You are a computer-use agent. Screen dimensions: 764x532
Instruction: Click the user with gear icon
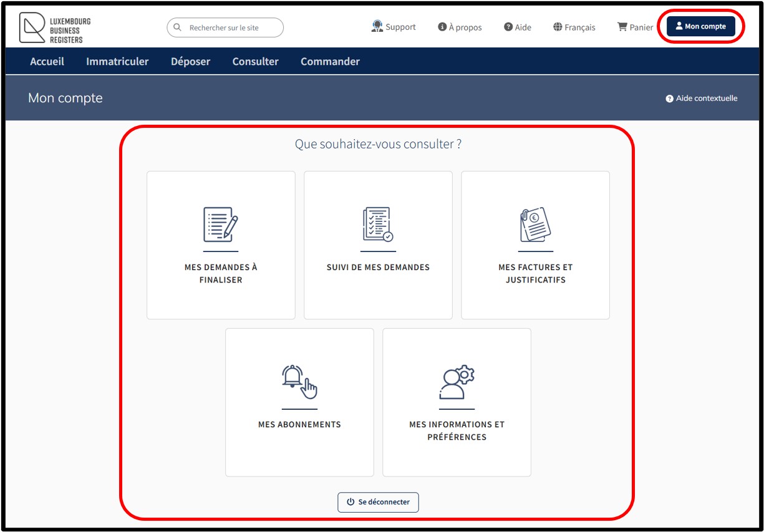click(x=457, y=382)
